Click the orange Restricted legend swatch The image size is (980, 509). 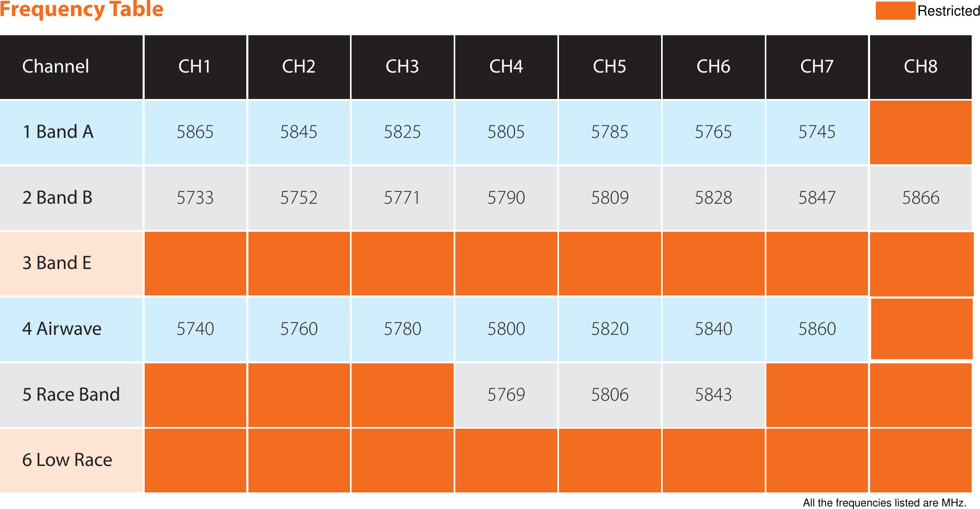click(x=895, y=10)
